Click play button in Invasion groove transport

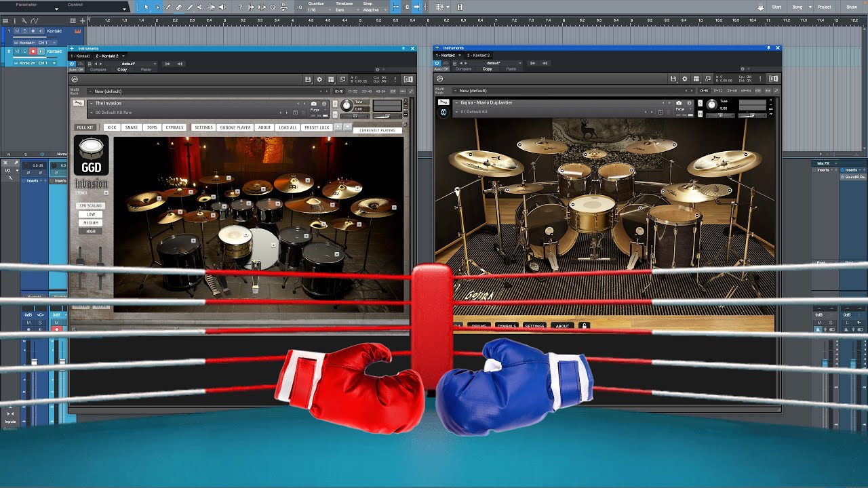tap(339, 127)
